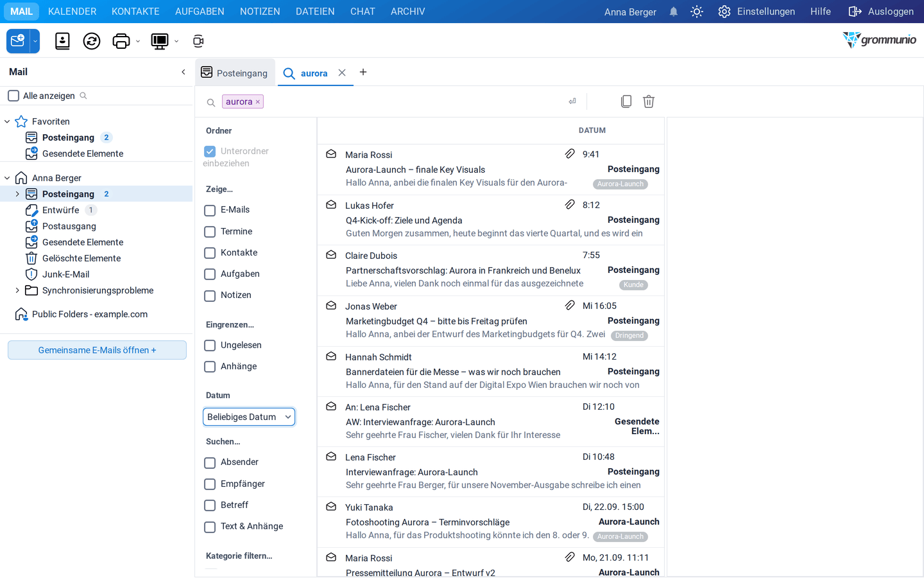Screen dimensions: 924x578
Task: Toggle the sun theme icon
Action: click(x=697, y=12)
